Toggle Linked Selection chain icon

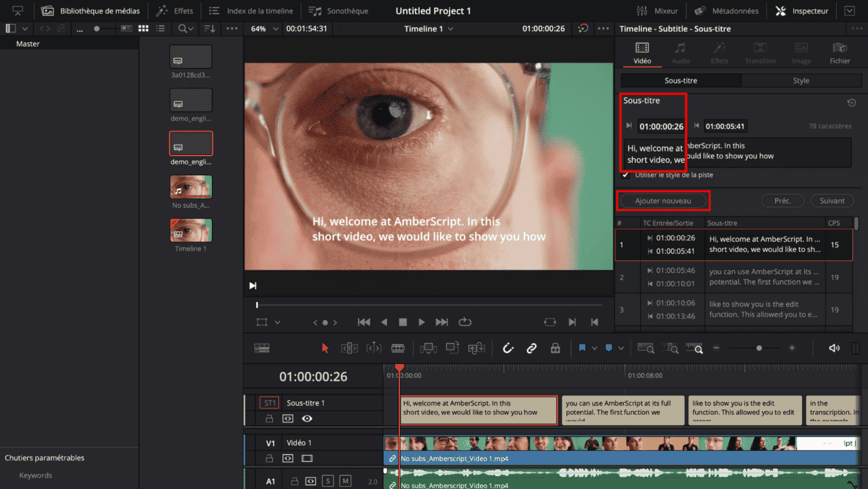click(532, 348)
